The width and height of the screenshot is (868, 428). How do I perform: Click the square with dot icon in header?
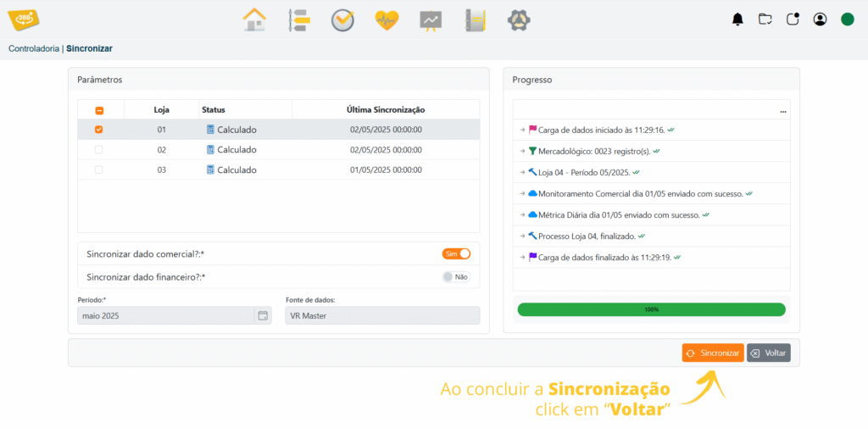[793, 19]
